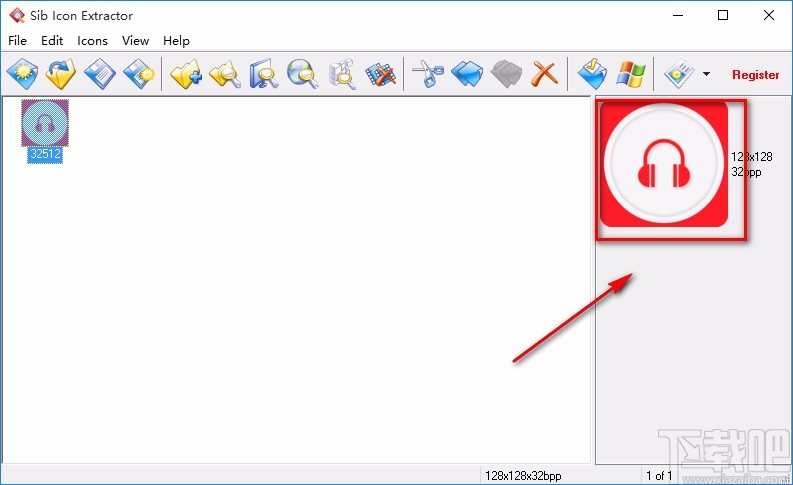
Task: Click the greyed-out blocks search icon
Action: pyautogui.click(x=342, y=74)
